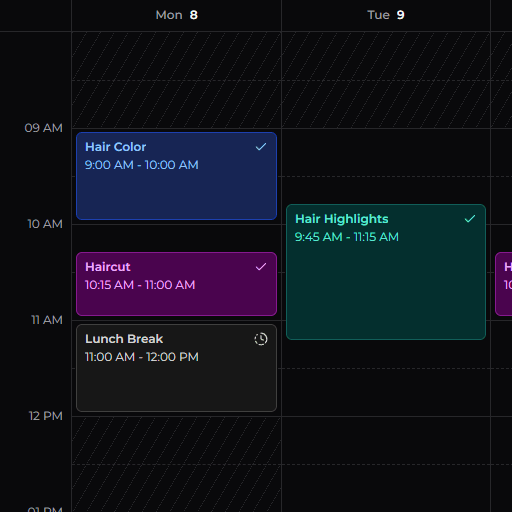Click the 9:00 AM - 10:00 AM time text
512x512 pixels.
coord(141,165)
